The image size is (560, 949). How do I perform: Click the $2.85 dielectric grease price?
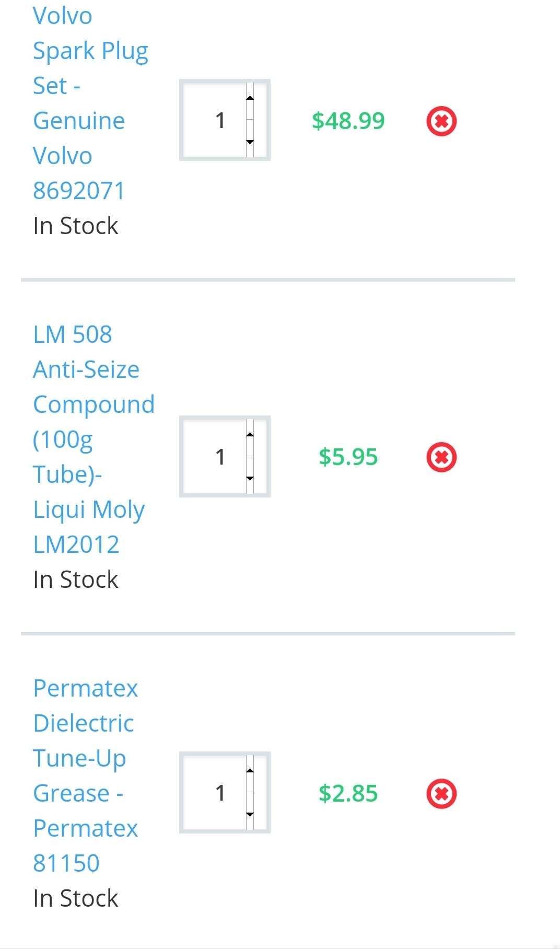[348, 794]
